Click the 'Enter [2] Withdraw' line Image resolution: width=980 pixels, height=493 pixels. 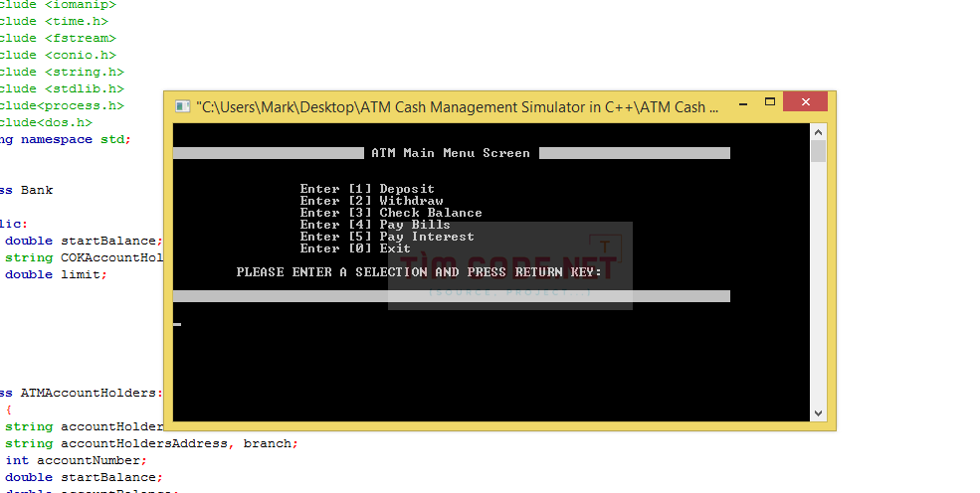click(x=371, y=201)
